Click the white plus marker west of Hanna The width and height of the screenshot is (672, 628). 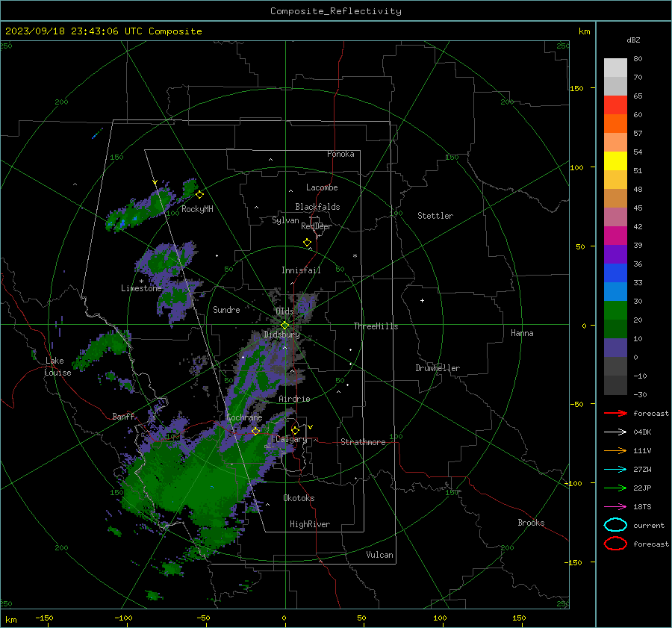click(x=422, y=300)
